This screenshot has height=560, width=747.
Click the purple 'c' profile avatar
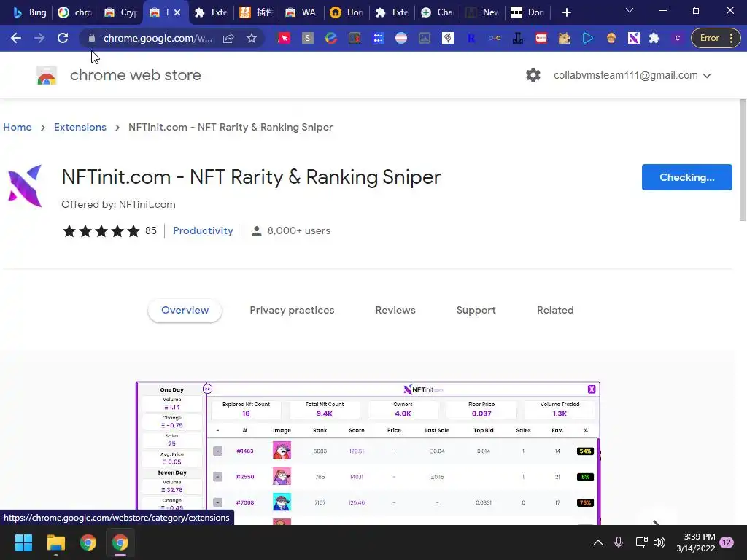point(678,38)
